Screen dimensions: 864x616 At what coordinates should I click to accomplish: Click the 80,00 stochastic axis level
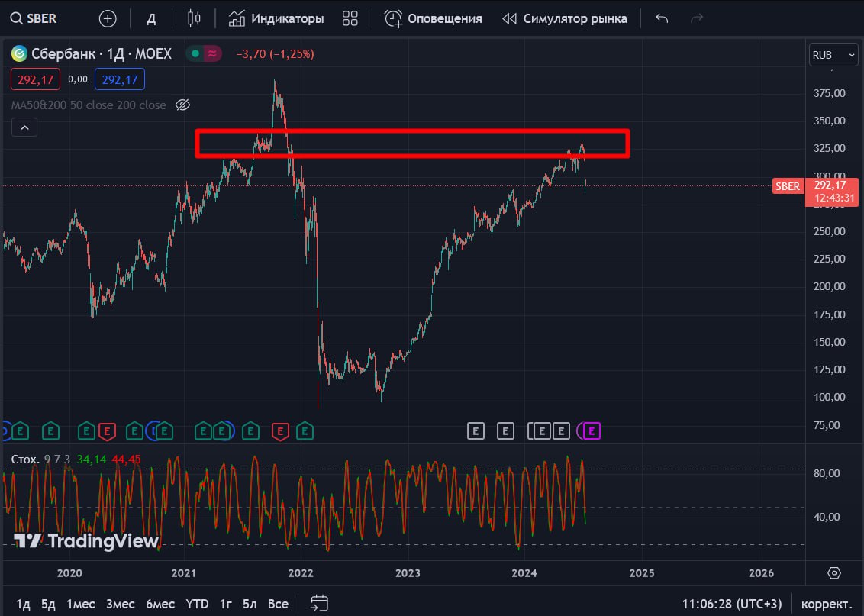827,473
